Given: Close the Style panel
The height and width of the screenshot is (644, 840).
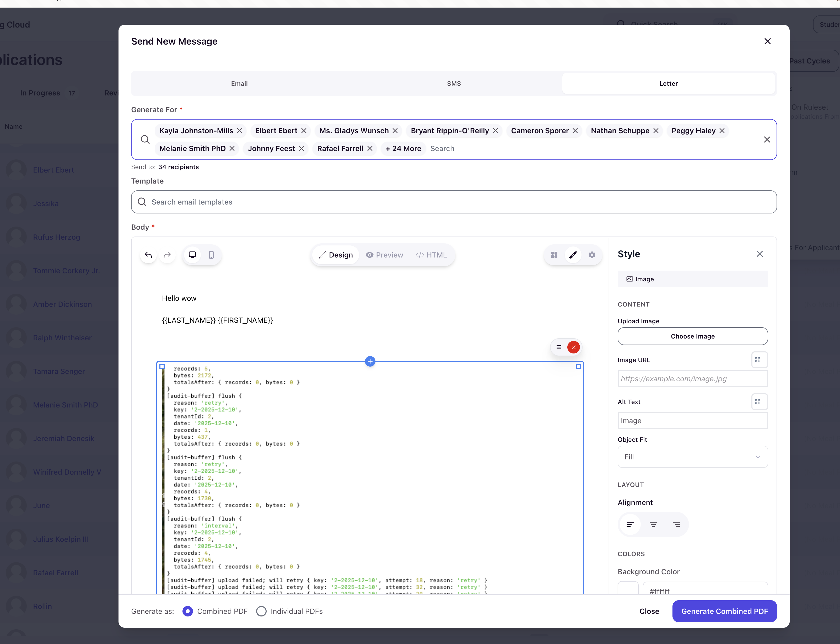Looking at the screenshot, I should tap(760, 254).
